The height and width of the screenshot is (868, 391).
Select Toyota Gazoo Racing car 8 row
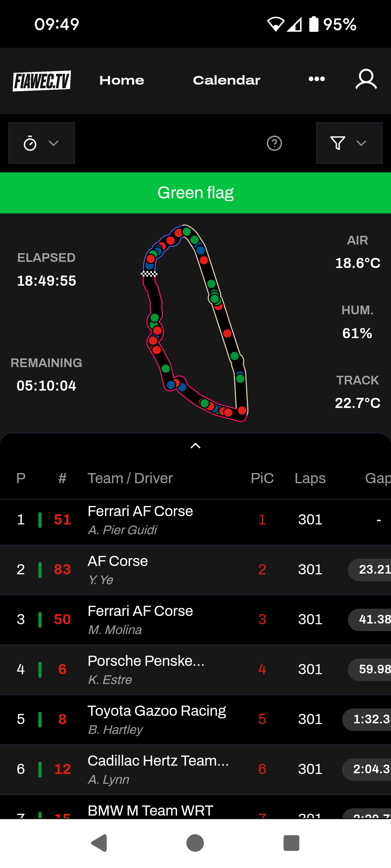[195, 719]
